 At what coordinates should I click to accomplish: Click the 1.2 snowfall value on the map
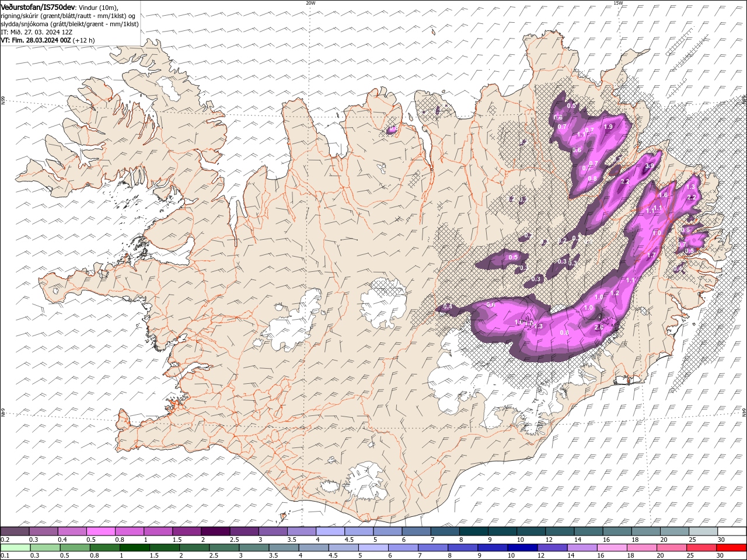click(614, 293)
